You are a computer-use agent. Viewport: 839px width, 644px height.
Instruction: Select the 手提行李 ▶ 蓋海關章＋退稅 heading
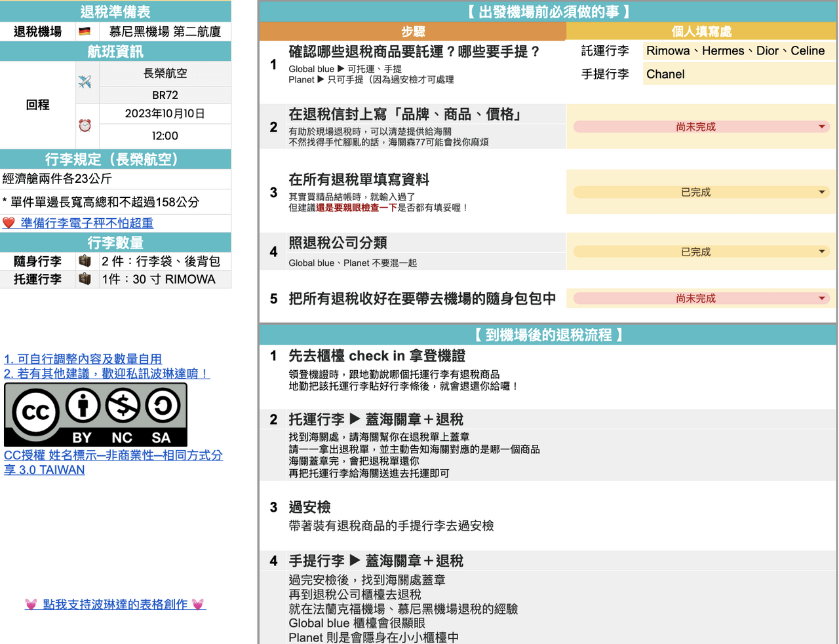coord(376,561)
